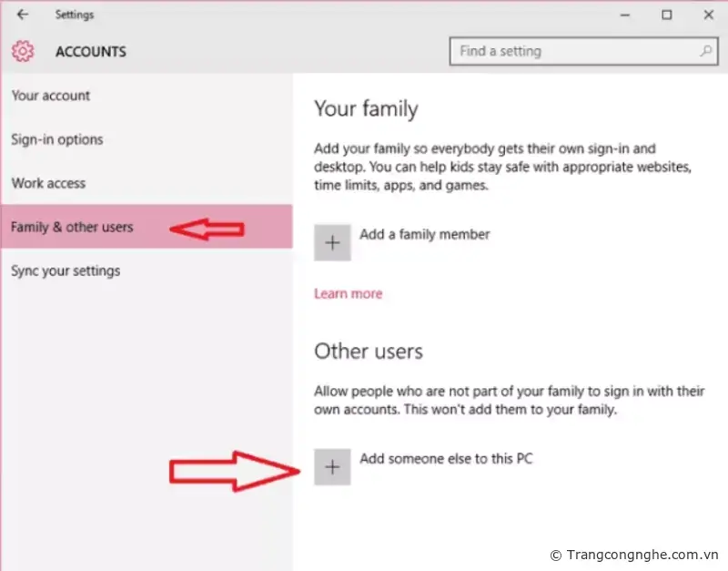
Task: Click the Add a family member label
Action: [424, 234]
